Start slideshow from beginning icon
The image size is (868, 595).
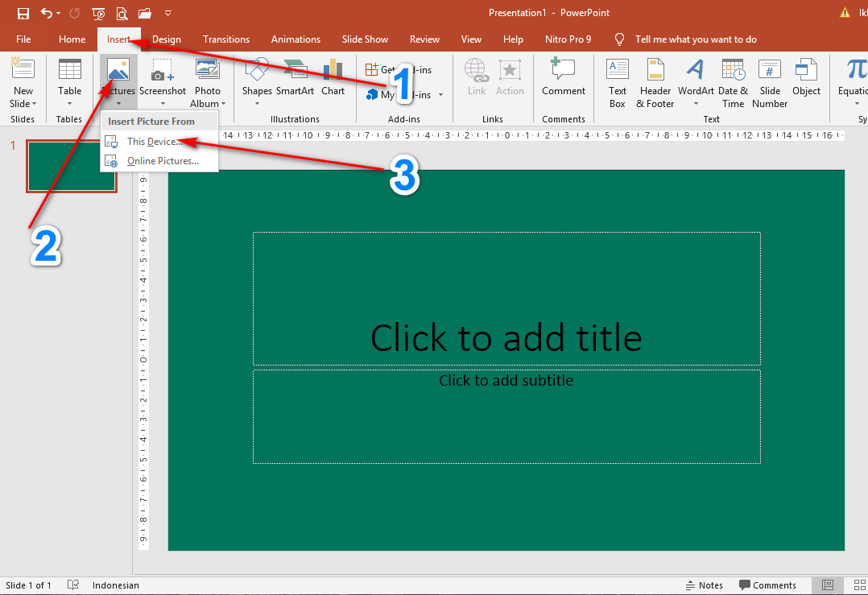tap(98, 13)
